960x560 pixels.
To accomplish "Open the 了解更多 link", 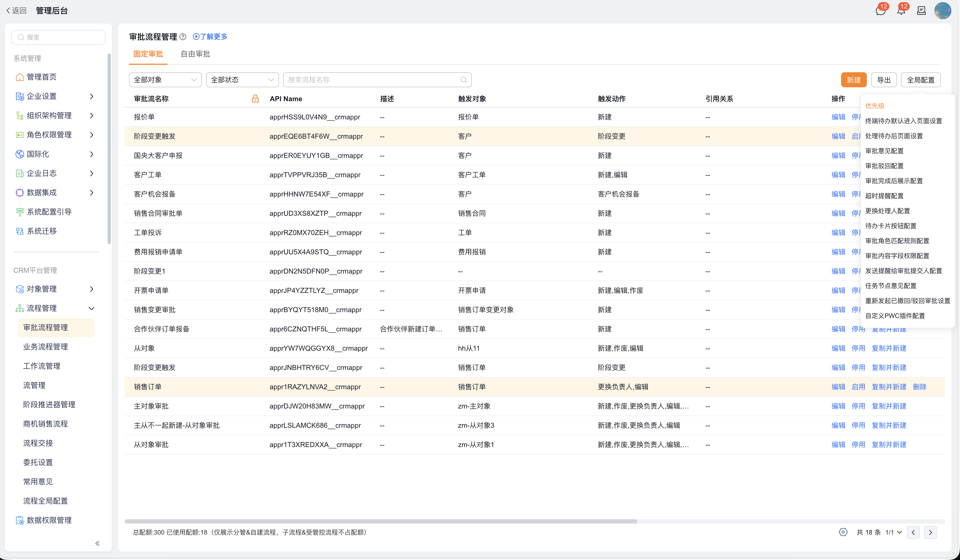I will [x=210, y=37].
